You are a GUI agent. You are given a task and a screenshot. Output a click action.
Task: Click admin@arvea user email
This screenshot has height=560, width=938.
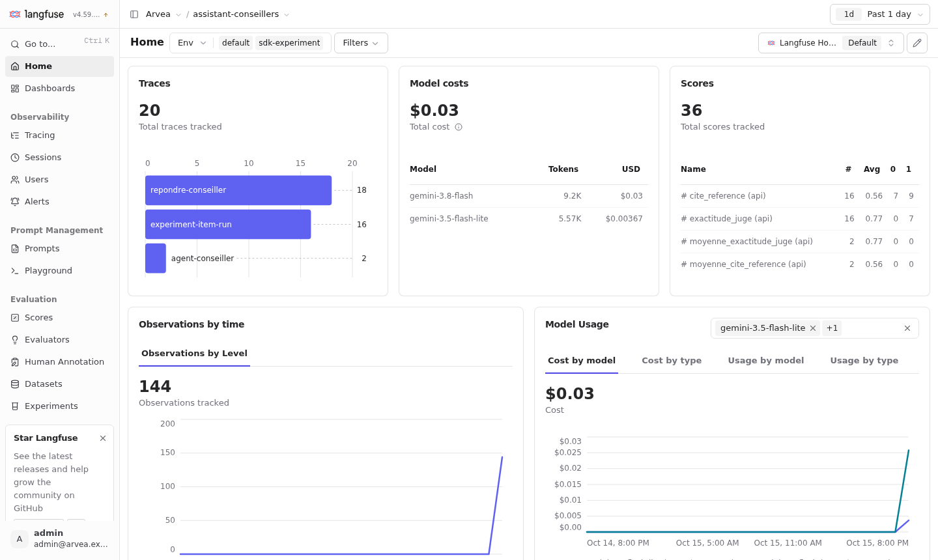tap(71, 544)
